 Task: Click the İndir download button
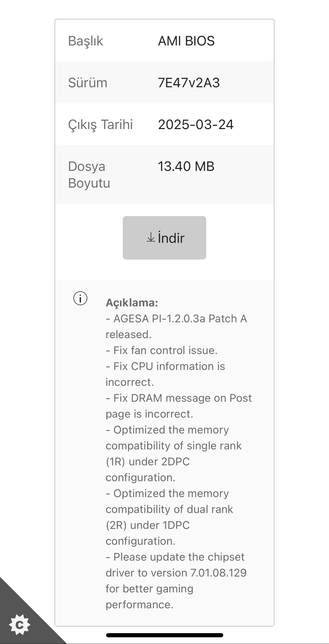coord(164,238)
